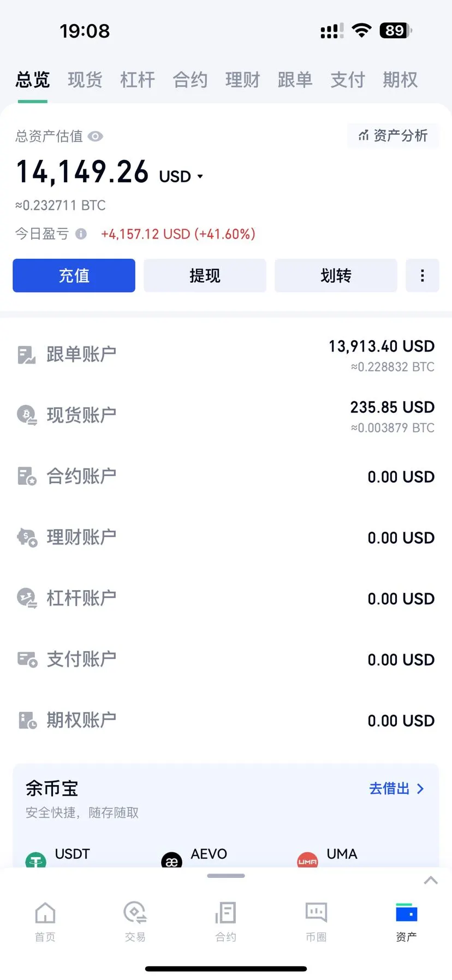Open the 首页 home icon

(45, 912)
